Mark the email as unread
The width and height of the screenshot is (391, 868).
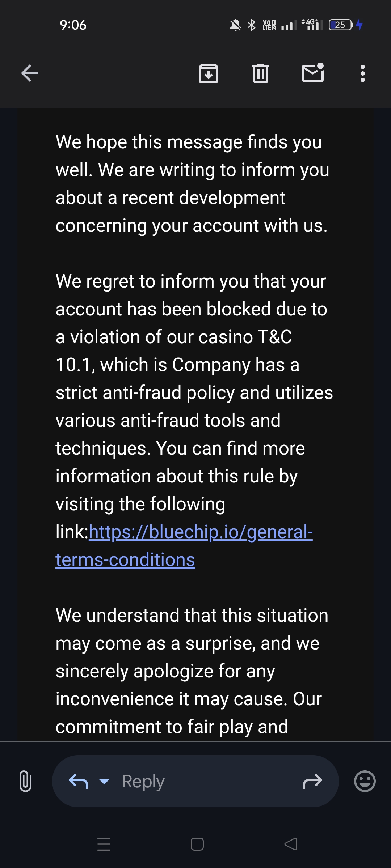click(313, 73)
